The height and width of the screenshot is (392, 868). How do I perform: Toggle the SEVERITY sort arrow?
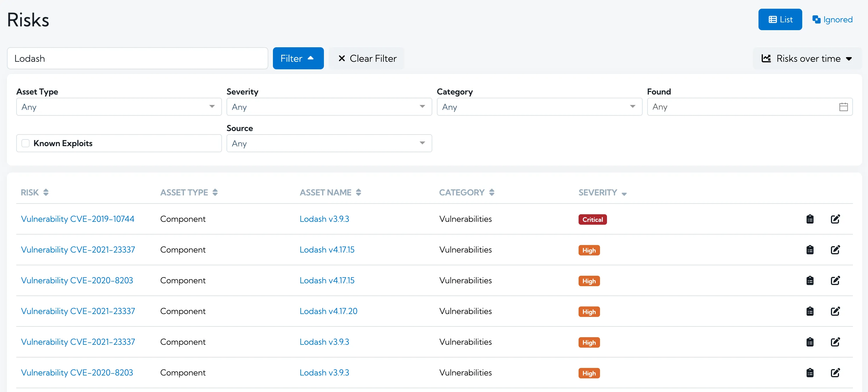[x=624, y=194]
